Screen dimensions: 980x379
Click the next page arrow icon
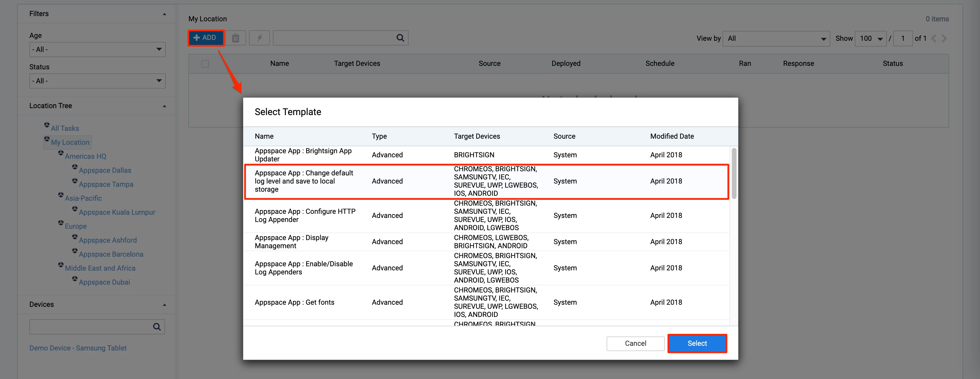[x=944, y=38]
